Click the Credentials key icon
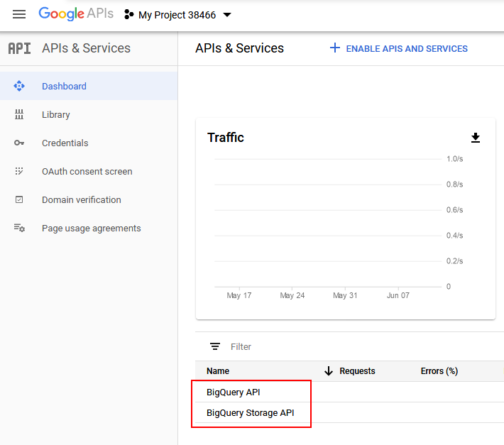Screen dimensions: 504x445 [19, 143]
